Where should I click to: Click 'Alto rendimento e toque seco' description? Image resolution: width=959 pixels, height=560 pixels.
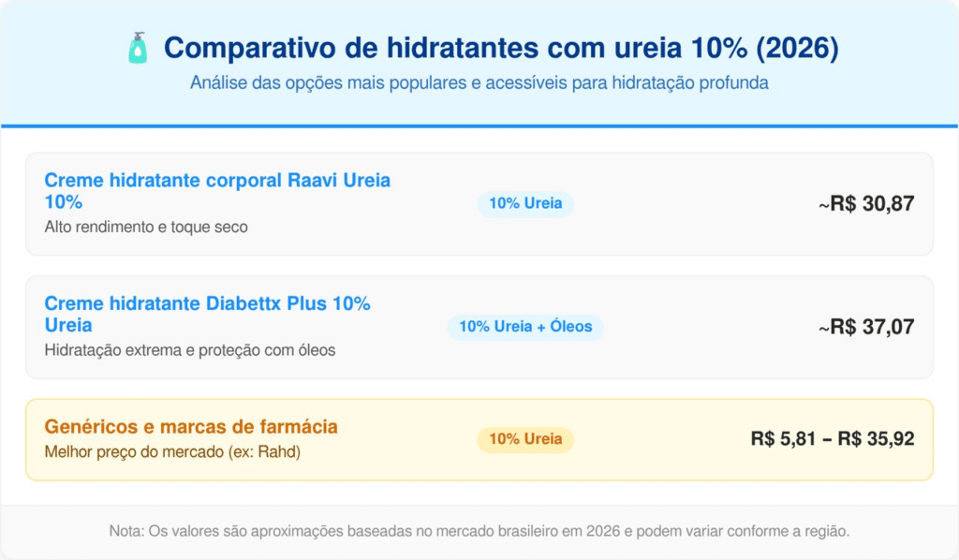pyautogui.click(x=146, y=227)
